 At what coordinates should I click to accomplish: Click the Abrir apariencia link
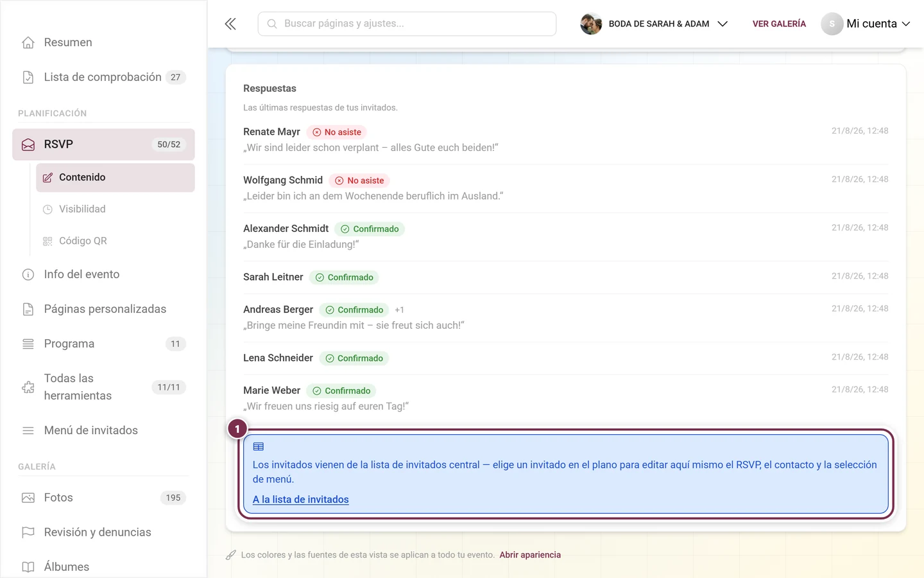point(530,555)
